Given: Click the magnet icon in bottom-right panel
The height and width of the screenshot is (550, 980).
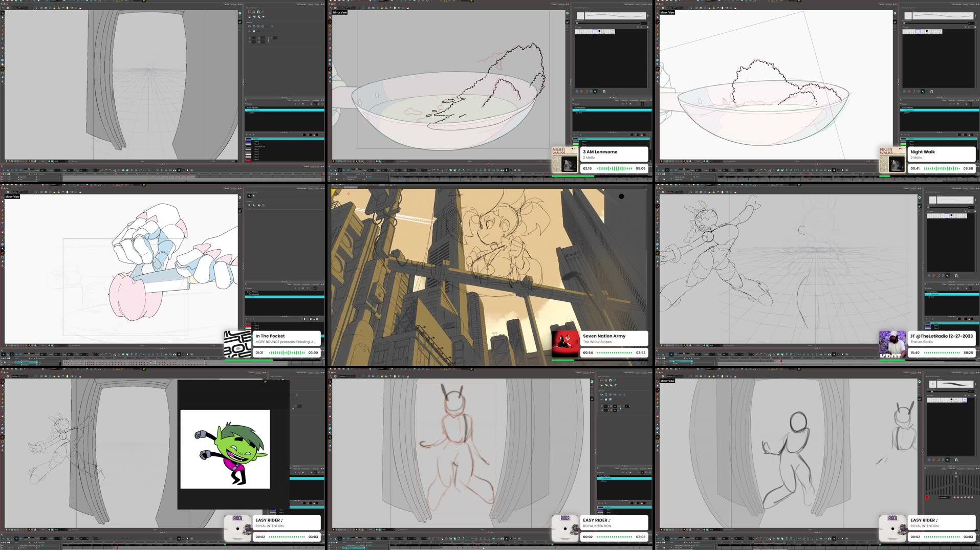Looking at the screenshot, I should [x=956, y=459].
